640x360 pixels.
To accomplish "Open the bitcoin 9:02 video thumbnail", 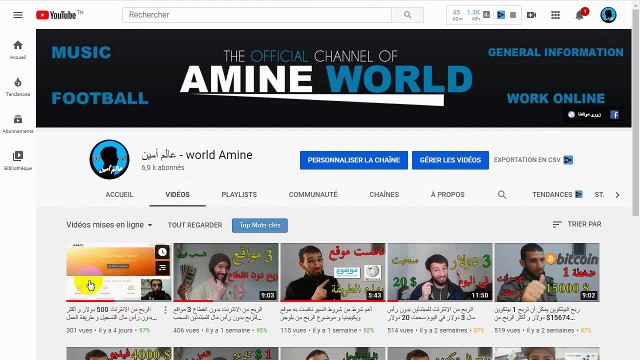I will pyautogui.click(x=547, y=272).
